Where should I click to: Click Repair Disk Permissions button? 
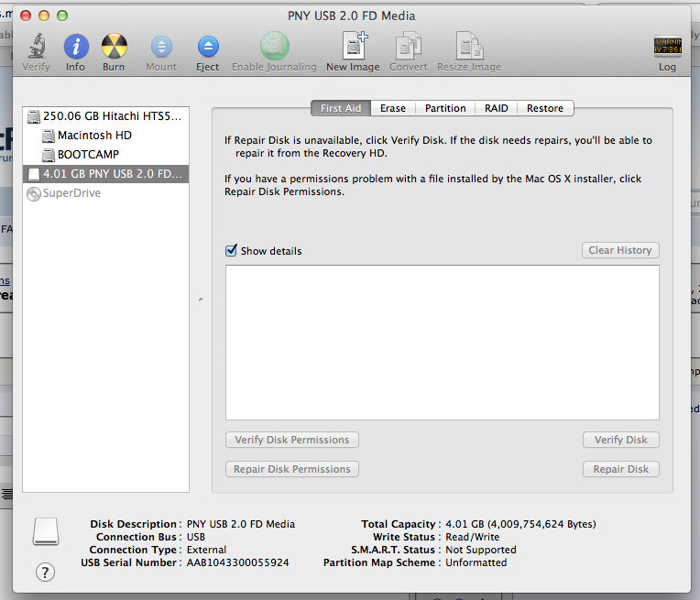point(292,469)
